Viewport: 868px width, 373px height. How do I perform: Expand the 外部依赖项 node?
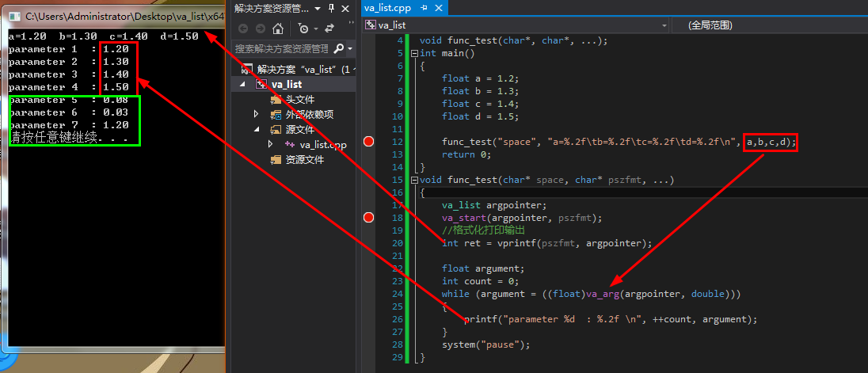[x=256, y=115]
